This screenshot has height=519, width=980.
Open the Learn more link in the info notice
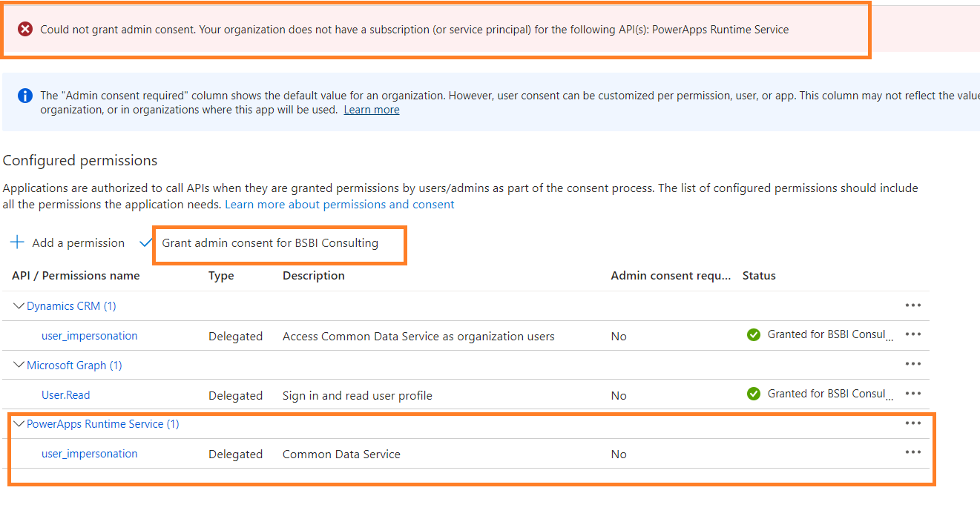(x=372, y=110)
